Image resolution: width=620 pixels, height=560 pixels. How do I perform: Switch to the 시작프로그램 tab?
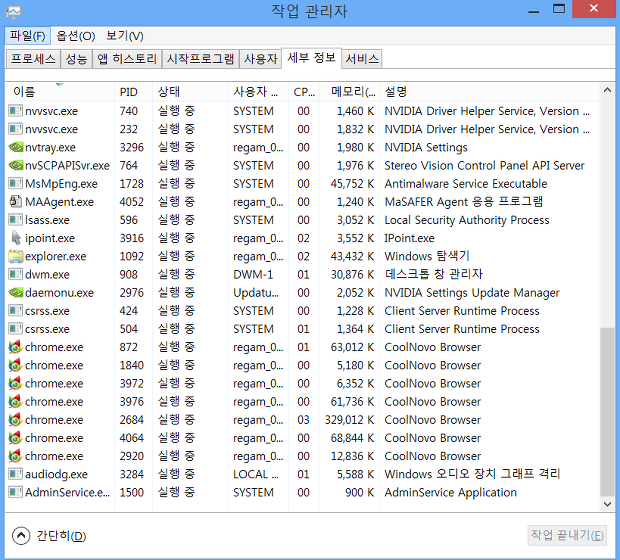pyautogui.click(x=200, y=59)
